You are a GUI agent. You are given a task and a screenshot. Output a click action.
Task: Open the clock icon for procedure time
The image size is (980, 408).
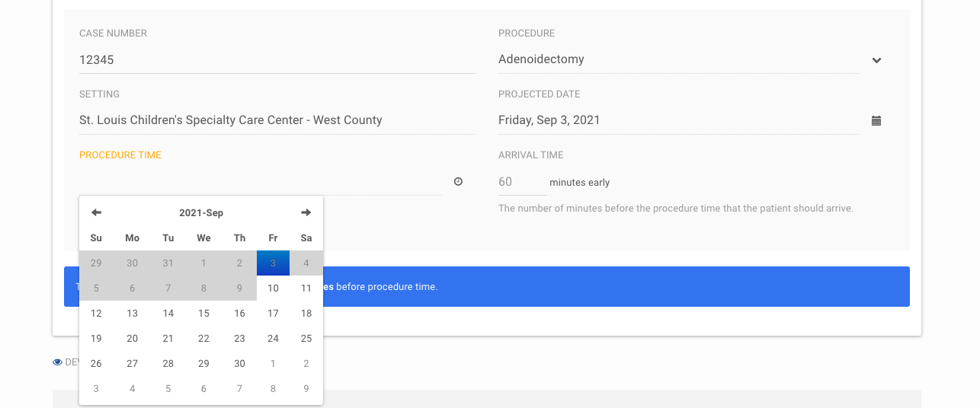(x=458, y=181)
